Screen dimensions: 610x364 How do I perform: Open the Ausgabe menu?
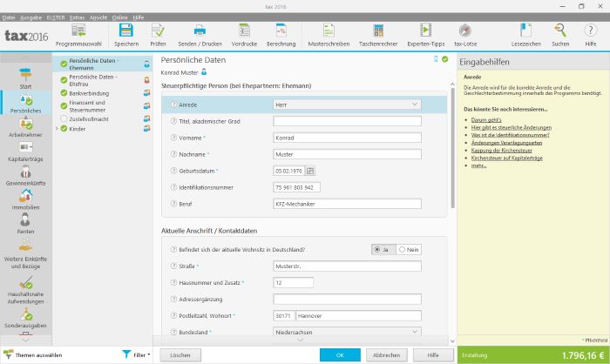click(31, 17)
